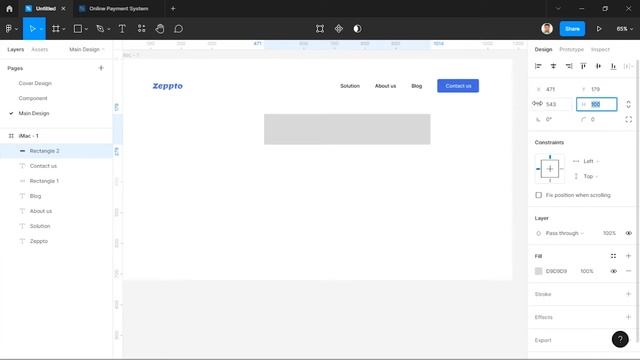Open the 65% zoom dropdown
Viewport: 640px width, 360px height.
pos(624,29)
